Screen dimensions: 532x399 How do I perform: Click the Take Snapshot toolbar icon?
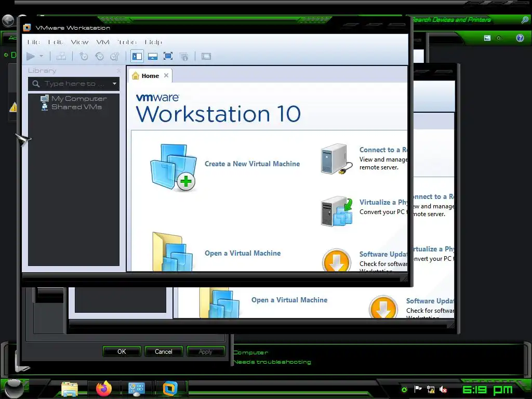tap(84, 56)
